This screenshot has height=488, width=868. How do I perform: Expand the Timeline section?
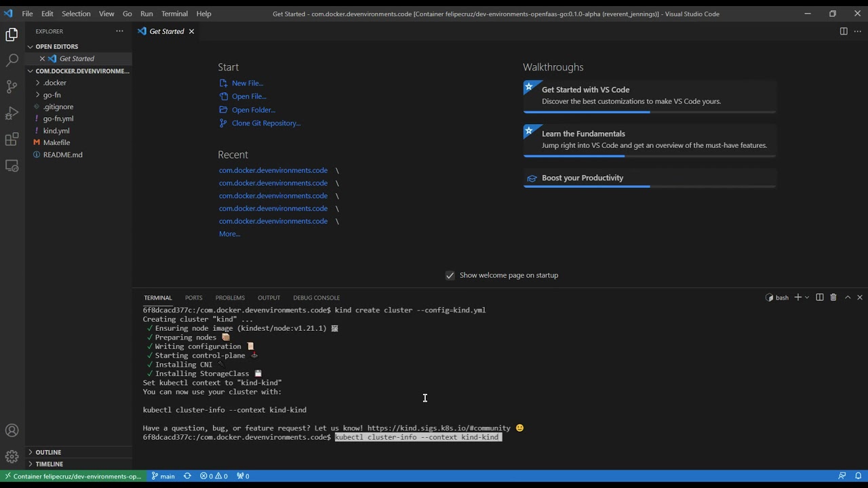79,464
